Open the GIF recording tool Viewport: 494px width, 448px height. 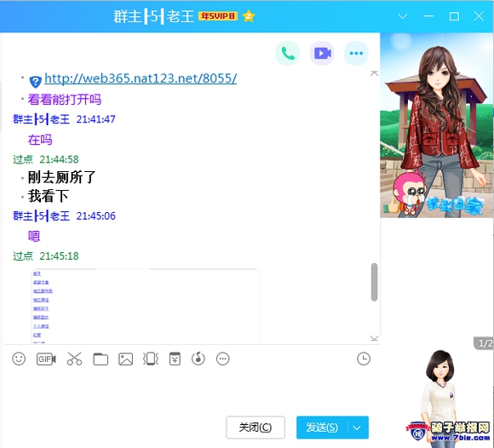coord(46,359)
